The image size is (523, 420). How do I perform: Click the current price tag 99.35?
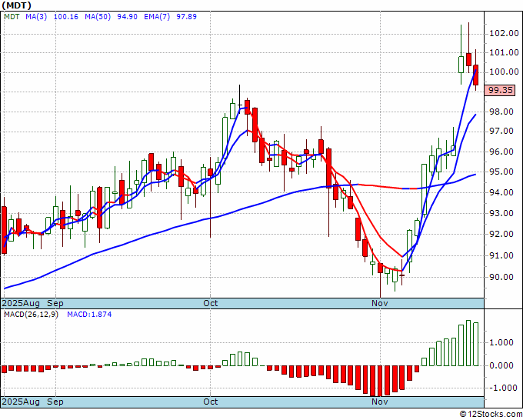(x=500, y=90)
